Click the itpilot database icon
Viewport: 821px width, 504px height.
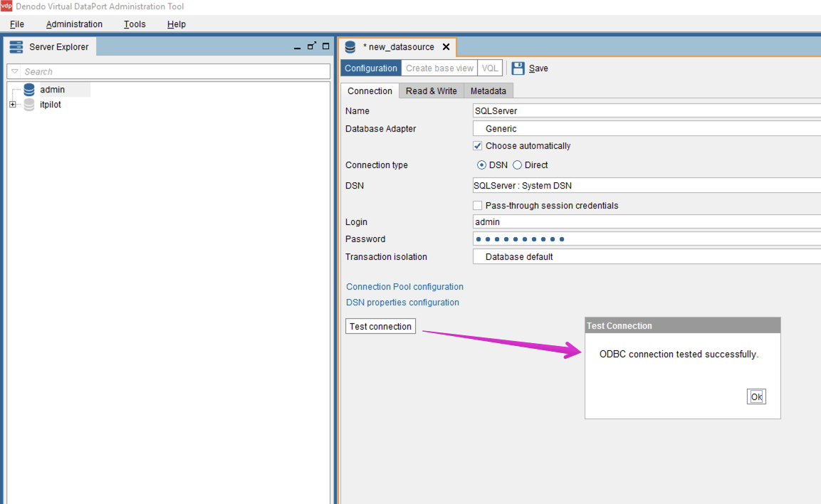click(29, 105)
